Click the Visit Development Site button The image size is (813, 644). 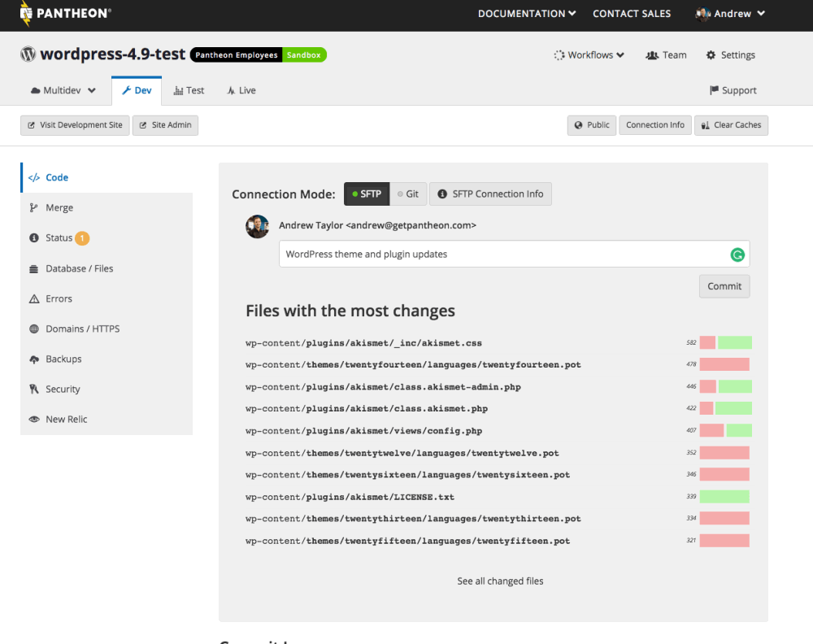coord(75,125)
